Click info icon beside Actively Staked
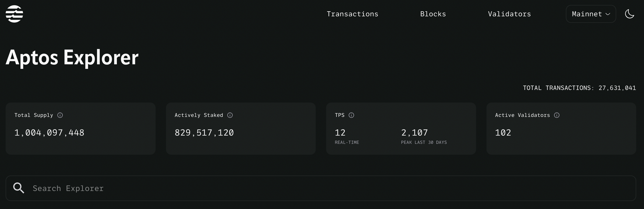 [230, 115]
